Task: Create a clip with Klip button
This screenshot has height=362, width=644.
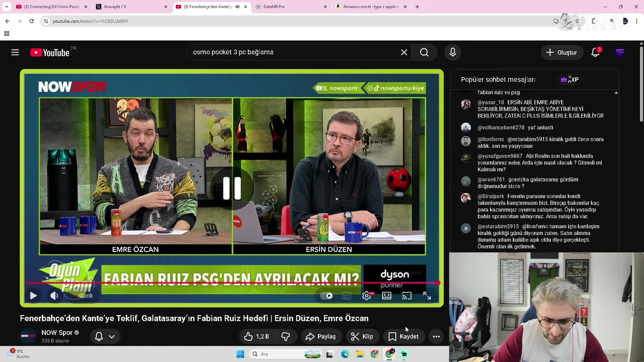Action: [x=362, y=336]
